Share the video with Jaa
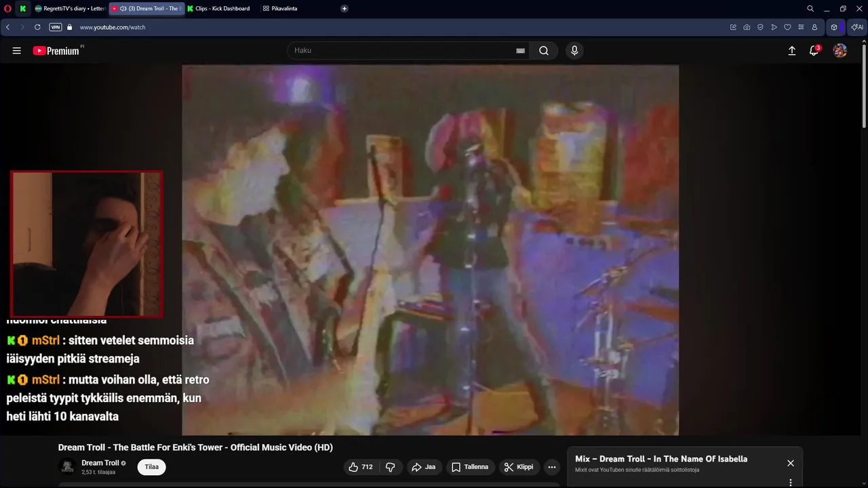The height and width of the screenshot is (488, 868). coord(425,467)
